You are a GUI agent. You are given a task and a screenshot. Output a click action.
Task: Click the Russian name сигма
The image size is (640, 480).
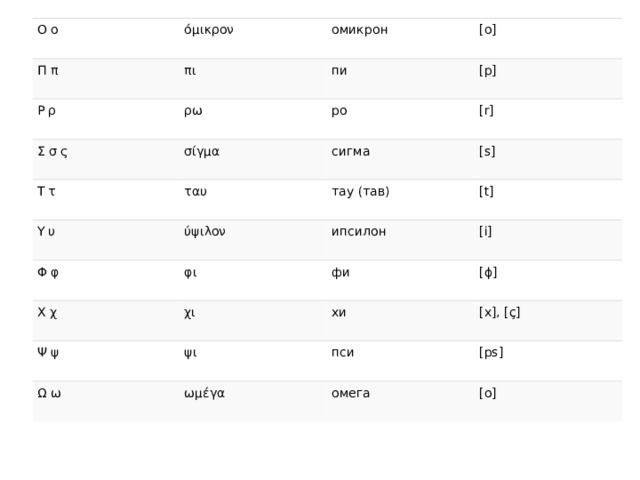click(x=351, y=151)
